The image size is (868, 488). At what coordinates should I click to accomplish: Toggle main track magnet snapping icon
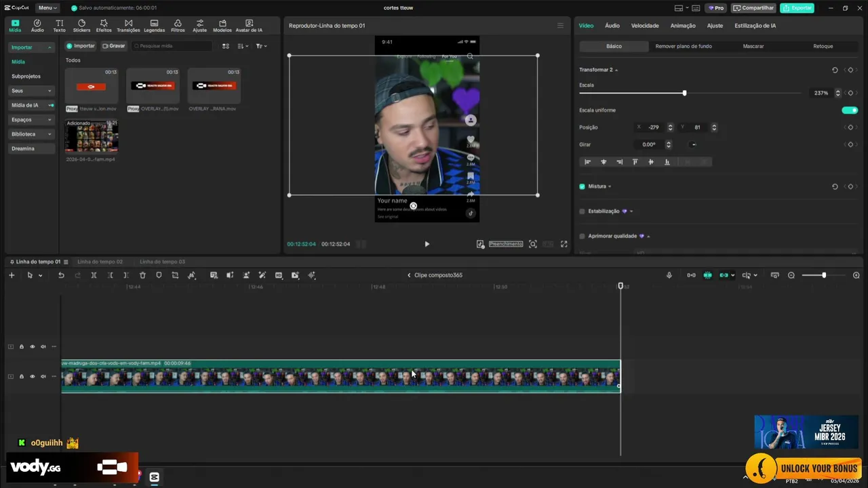pyautogui.click(x=707, y=275)
